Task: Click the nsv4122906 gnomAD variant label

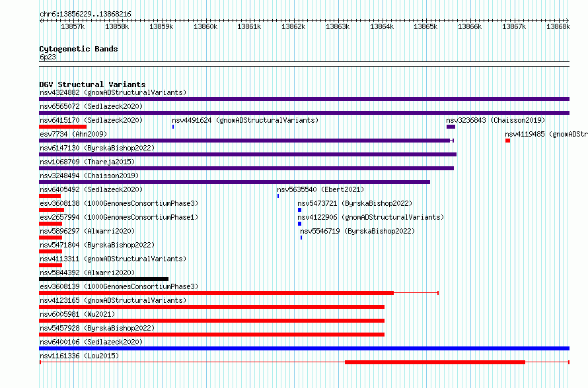Action: [x=371, y=217]
